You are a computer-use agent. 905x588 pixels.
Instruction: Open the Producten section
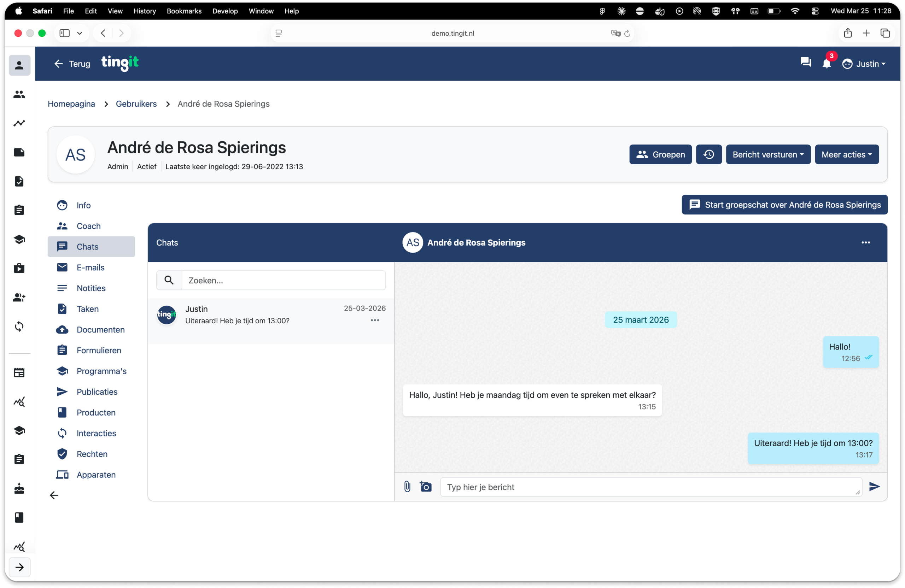click(x=91, y=412)
